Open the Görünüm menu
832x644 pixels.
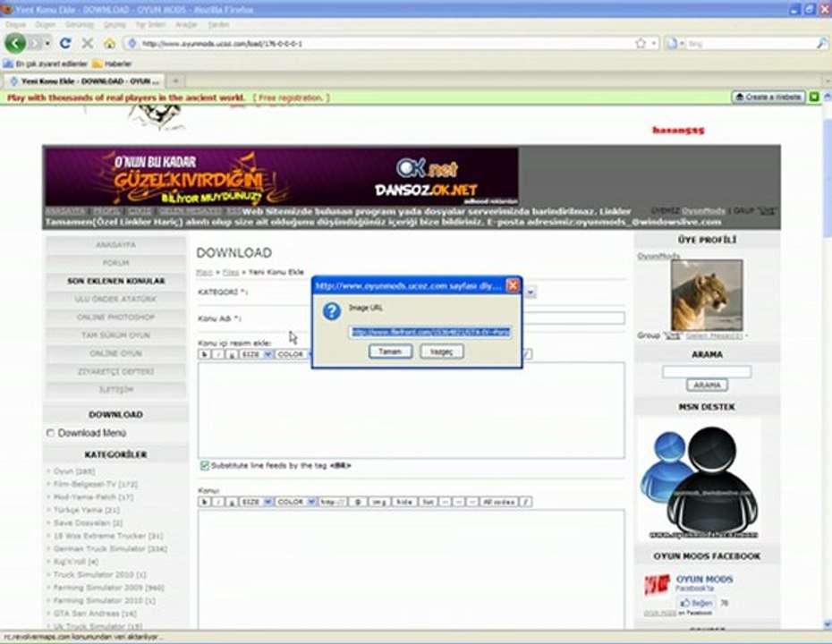[x=79, y=24]
